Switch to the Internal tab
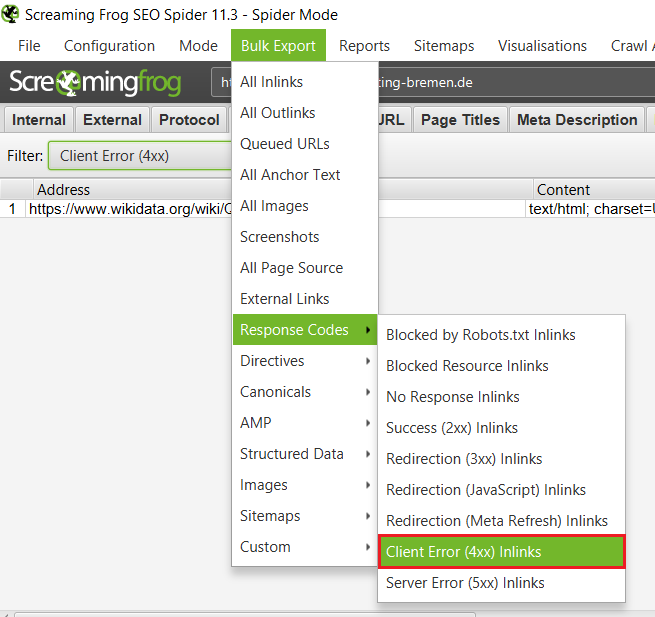The width and height of the screenshot is (655, 617). point(39,120)
